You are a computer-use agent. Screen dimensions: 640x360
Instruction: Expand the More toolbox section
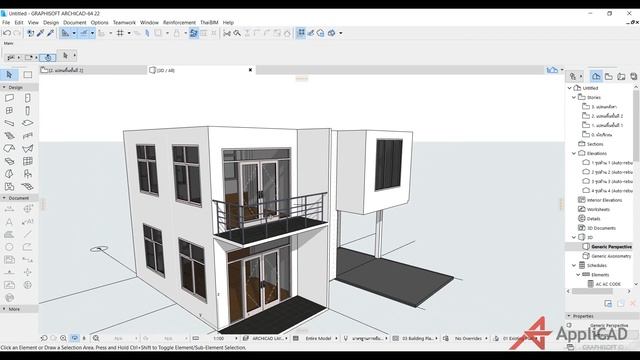pos(4,309)
